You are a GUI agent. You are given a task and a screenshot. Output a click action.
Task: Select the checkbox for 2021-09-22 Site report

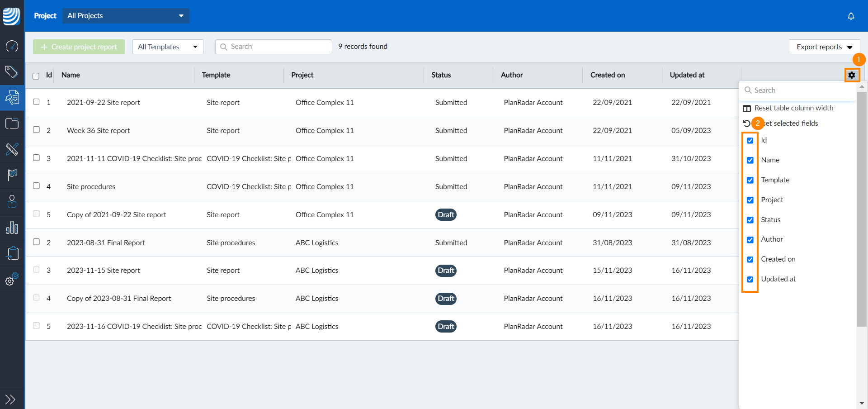click(x=36, y=102)
